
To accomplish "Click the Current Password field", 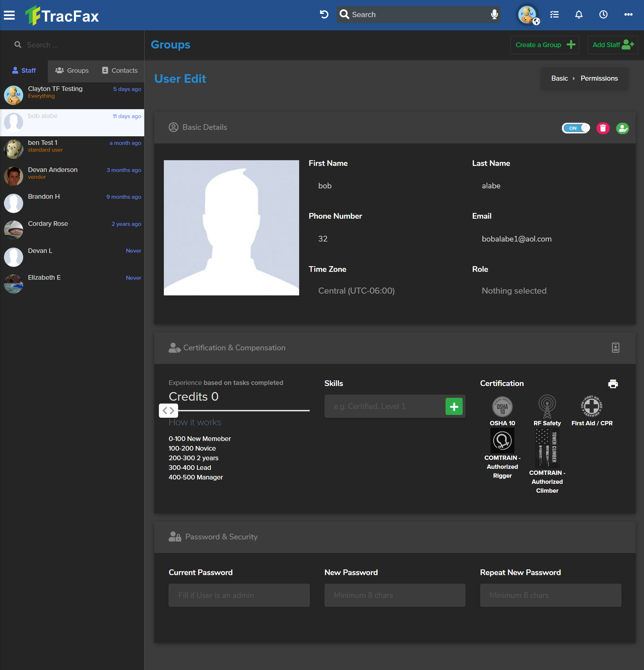I will point(239,595).
